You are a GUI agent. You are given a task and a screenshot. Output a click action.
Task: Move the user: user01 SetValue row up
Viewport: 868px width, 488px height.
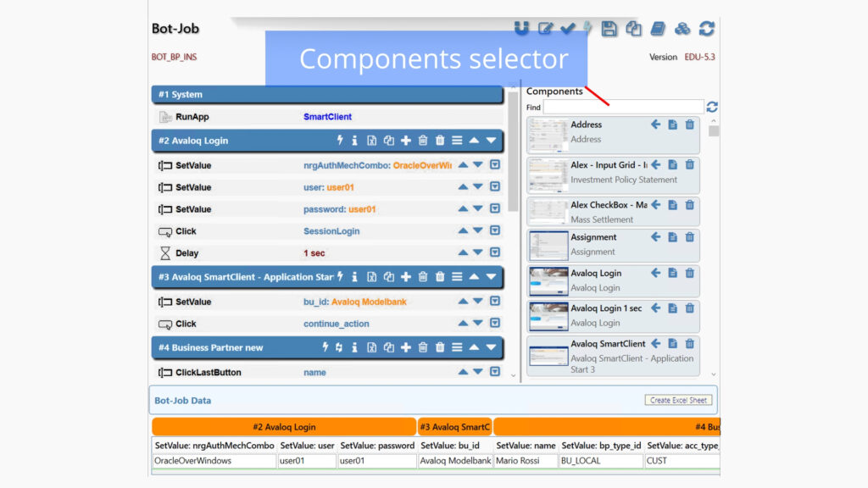pyautogui.click(x=463, y=187)
